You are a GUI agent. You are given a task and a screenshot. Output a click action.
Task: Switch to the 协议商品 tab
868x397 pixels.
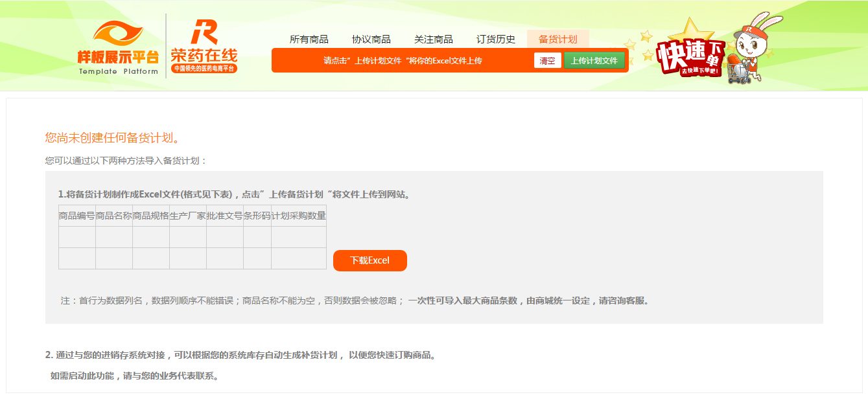click(x=371, y=39)
